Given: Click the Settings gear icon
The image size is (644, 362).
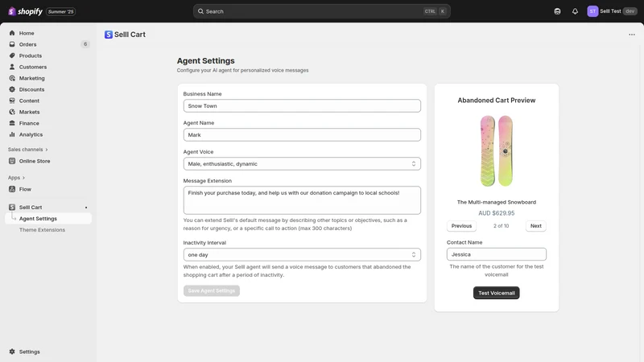Looking at the screenshot, I should [x=12, y=352].
